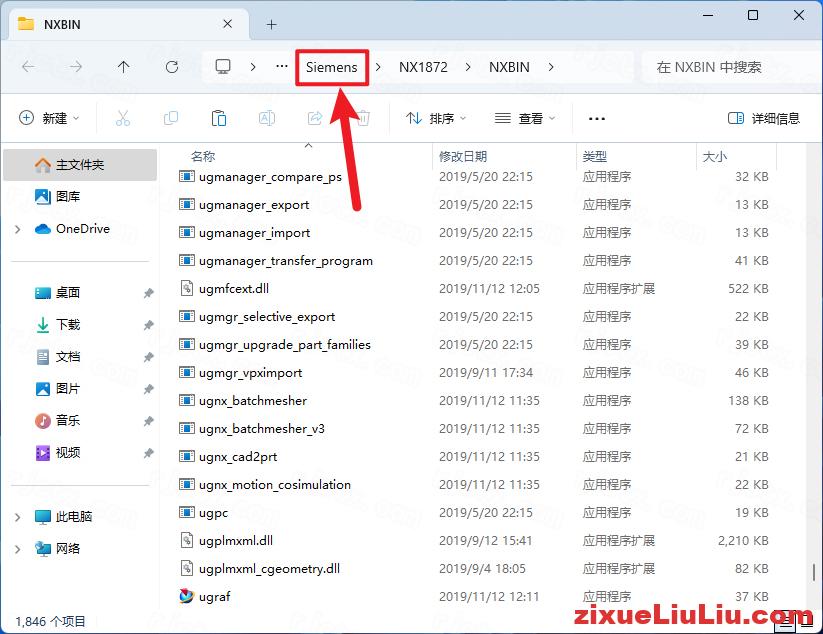Paste using the clipboard toolbar icon
Image resolution: width=823 pixels, height=634 pixels.
coord(219,118)
